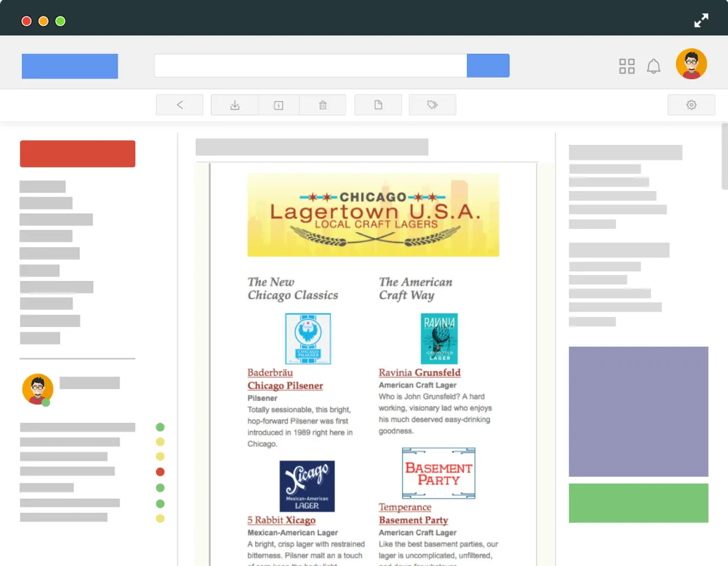728x566 pixels.
Task: Open the apps grid launcher
Action: (626, 66)
